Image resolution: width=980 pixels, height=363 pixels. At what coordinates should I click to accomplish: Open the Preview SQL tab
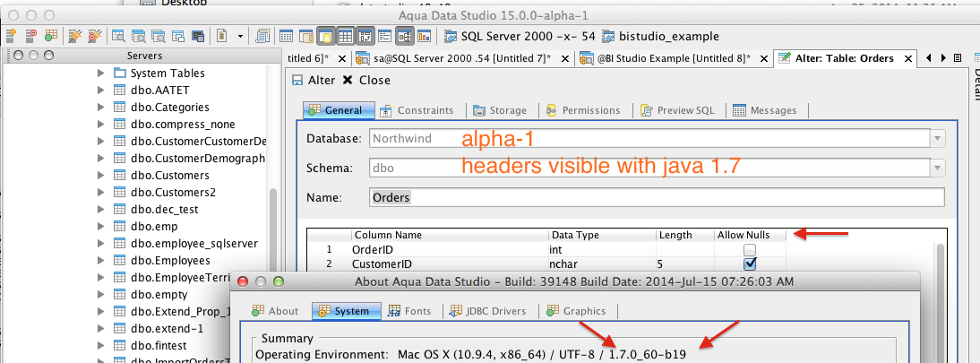pos(678,110)
